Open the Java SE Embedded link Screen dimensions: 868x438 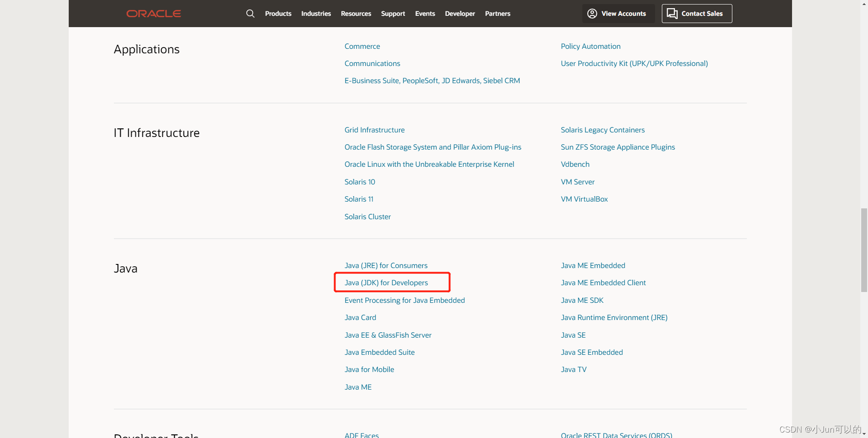tap(592, 352)
